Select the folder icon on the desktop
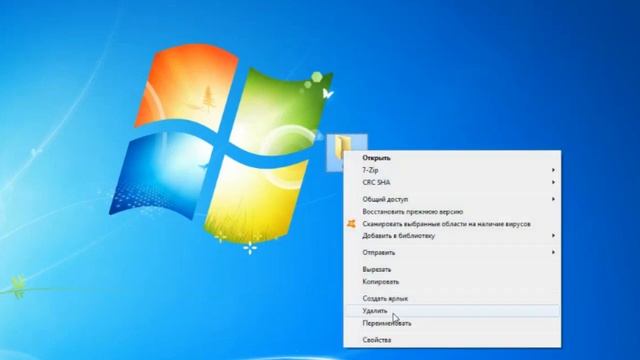 342,148
